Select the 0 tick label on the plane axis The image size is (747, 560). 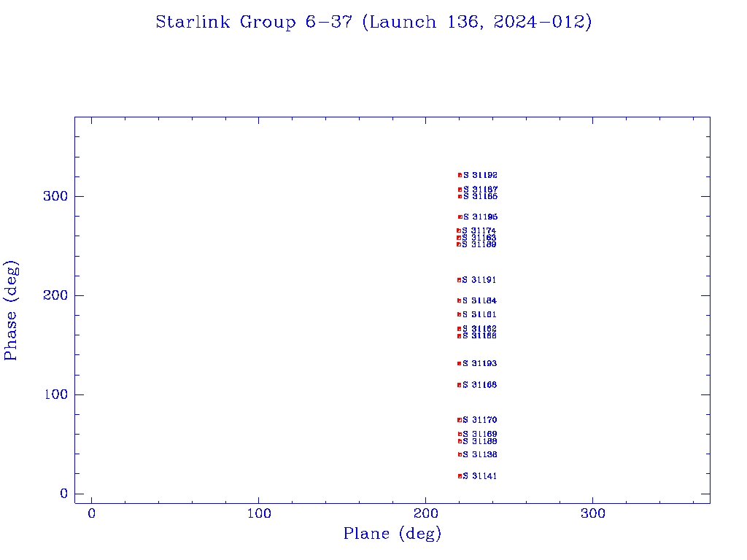coord(91,513)
